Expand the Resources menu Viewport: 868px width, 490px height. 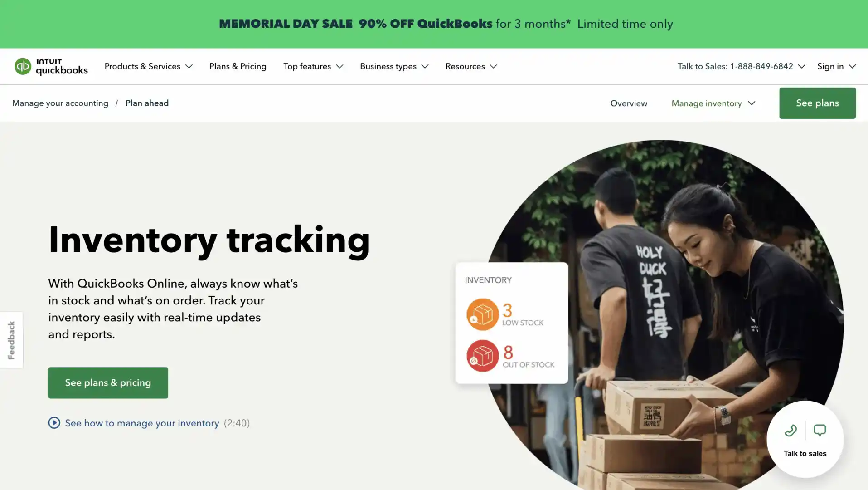click(471, 66)
